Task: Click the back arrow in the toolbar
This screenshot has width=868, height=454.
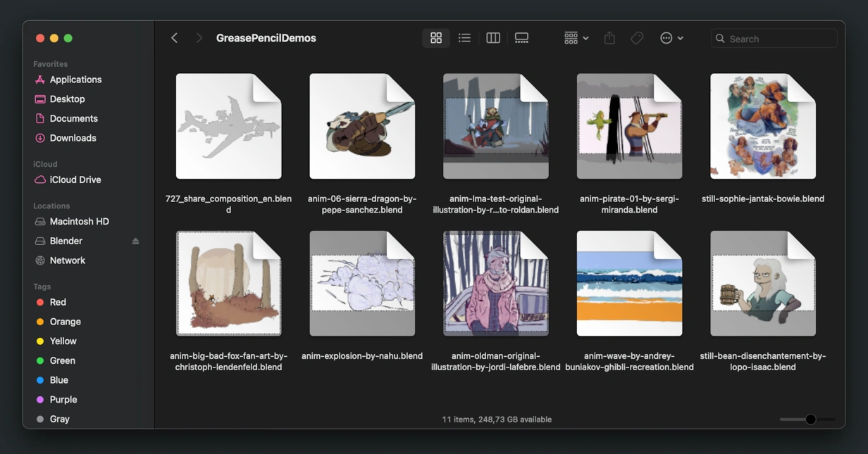Action: pyautogui.click(x=174, y=38)
